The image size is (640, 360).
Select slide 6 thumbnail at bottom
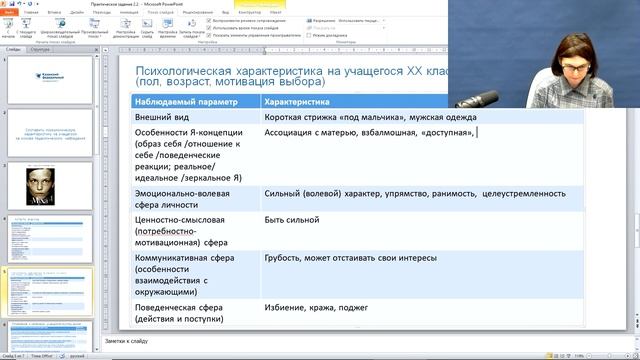(x=50, y=336)
